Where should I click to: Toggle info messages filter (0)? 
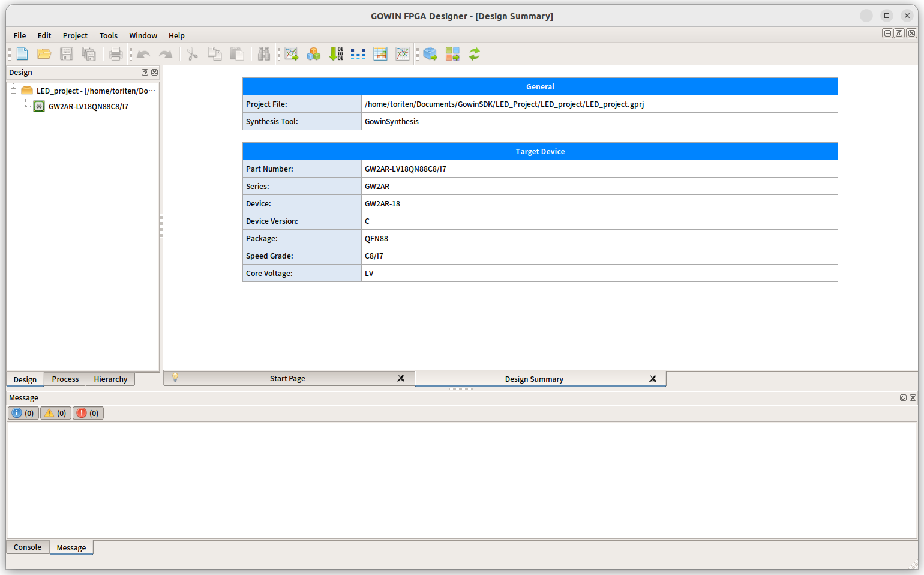23,413
